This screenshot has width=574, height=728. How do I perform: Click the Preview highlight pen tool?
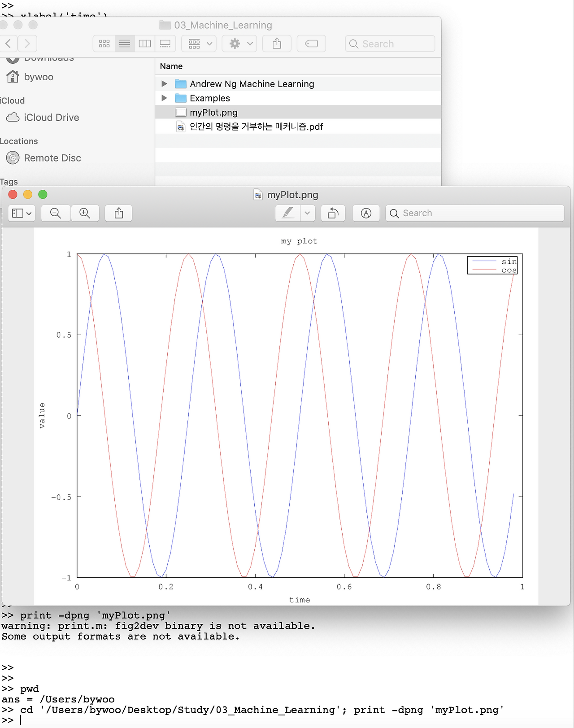[x=288, y=213]
